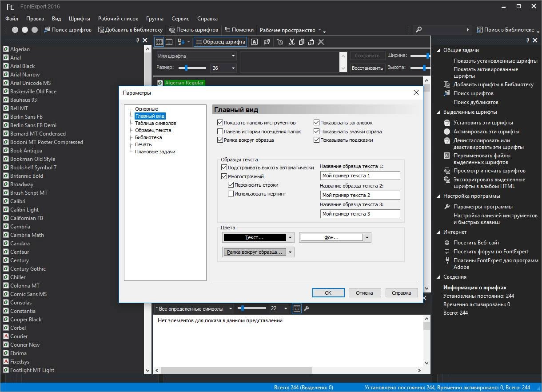
Task: Click Просмотр и печать шрифтов task
Action: click(489, 171)
